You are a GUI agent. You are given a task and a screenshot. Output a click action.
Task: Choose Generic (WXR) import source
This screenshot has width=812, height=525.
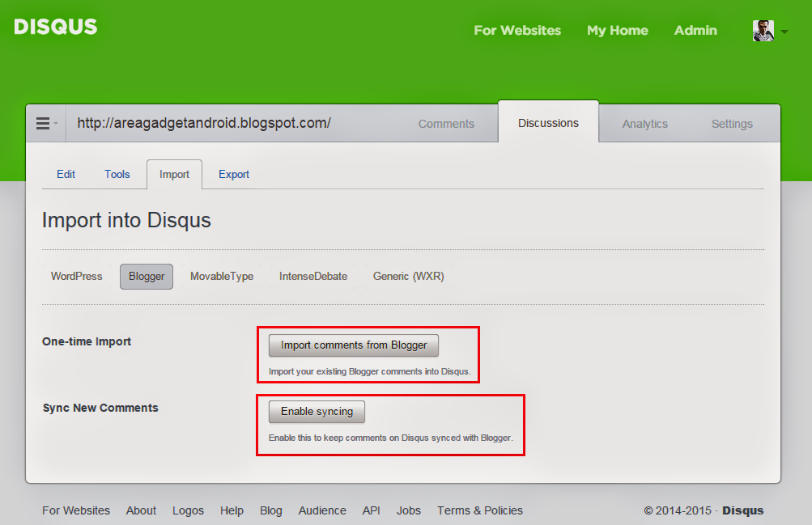(x=409, y=276)
